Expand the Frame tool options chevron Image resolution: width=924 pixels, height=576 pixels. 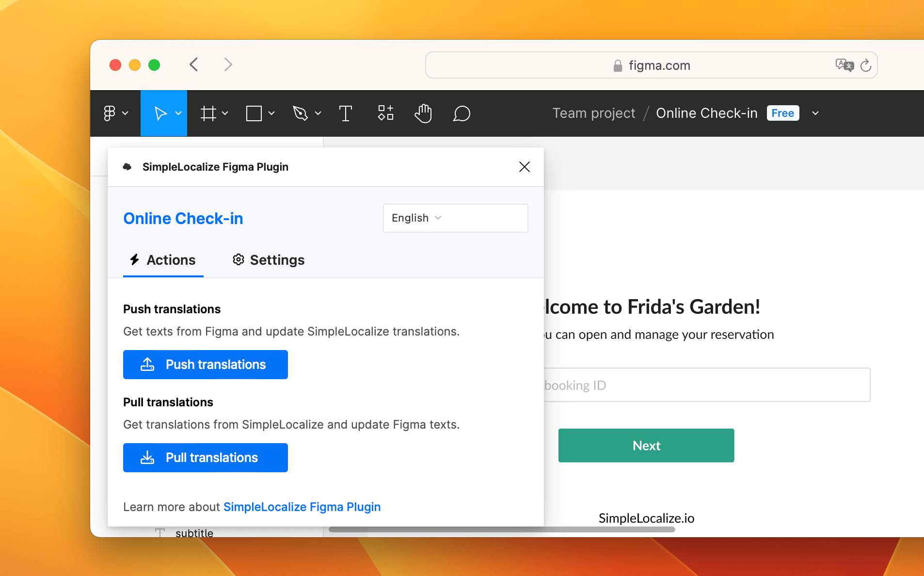pos(225,113)
